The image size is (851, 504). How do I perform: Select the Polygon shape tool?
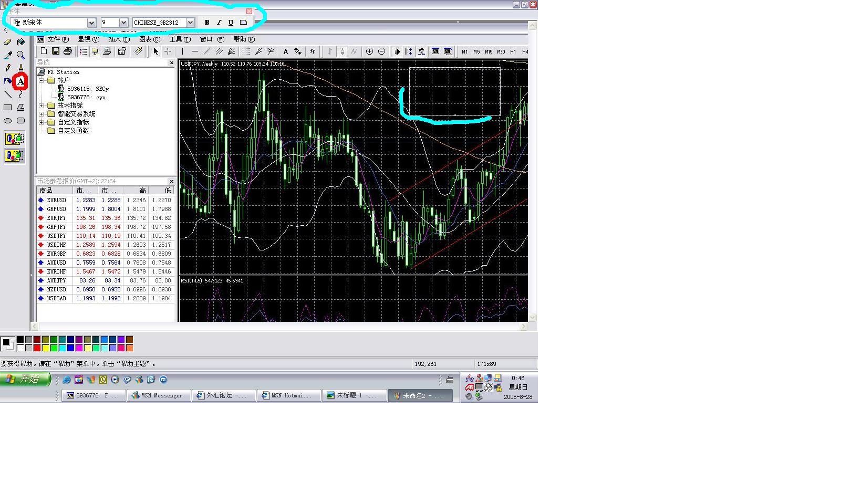(20, 108)
